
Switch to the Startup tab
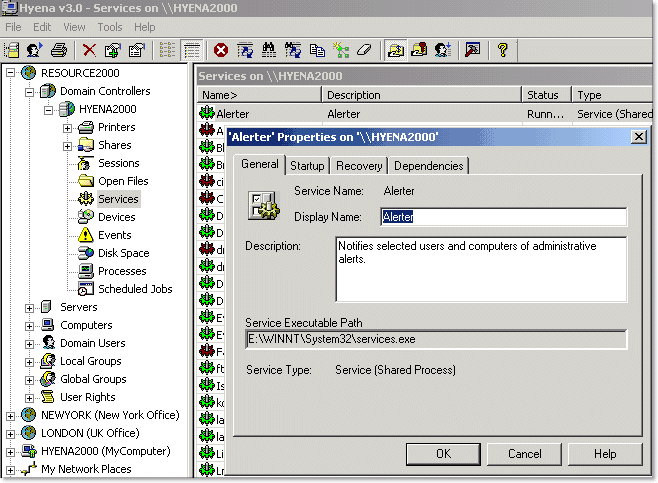(x=307, y=166)
